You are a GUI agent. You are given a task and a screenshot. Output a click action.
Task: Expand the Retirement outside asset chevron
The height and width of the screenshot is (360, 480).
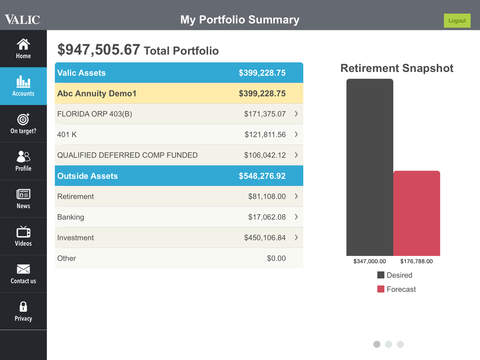296,196
